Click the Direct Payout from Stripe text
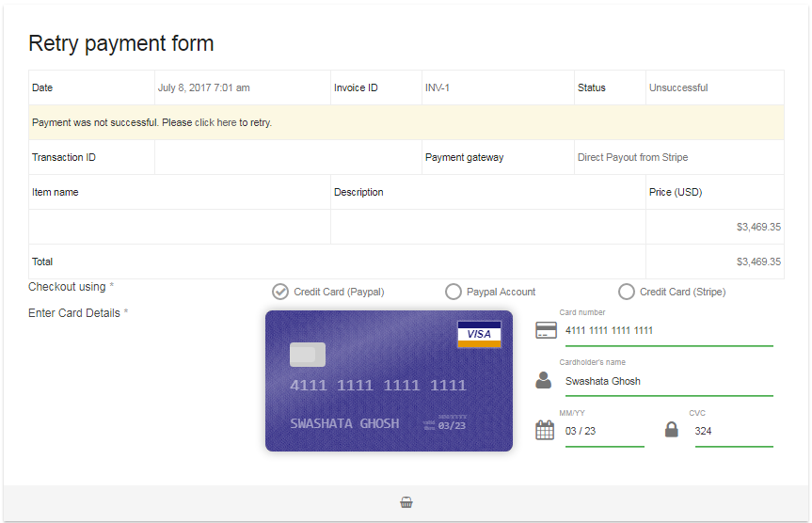 632,157
